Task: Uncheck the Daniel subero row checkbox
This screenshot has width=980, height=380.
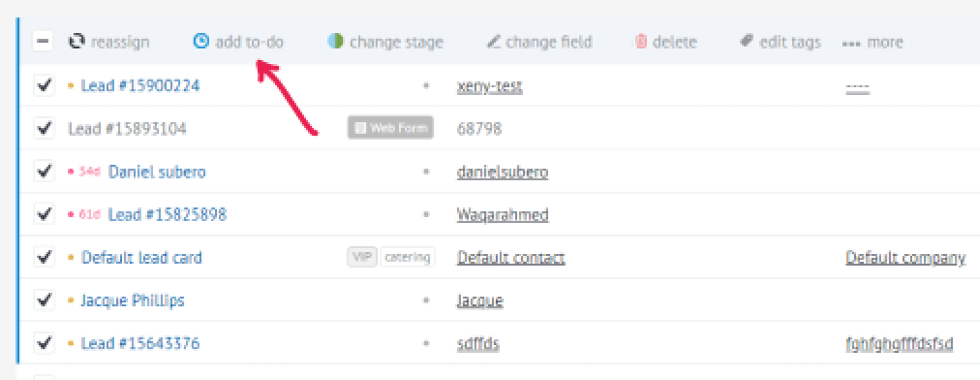Action: 44,172
